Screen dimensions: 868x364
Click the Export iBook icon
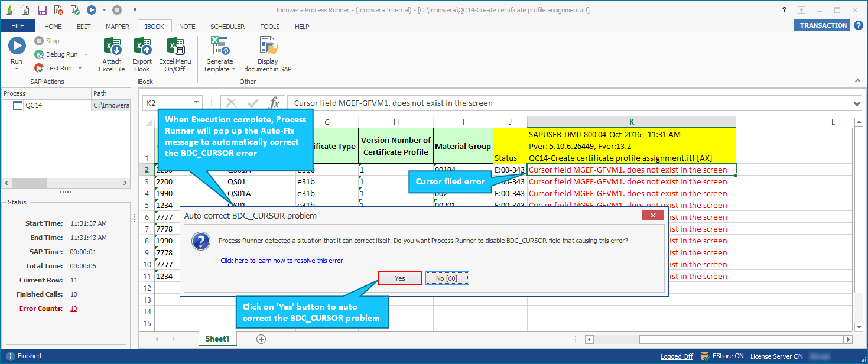coord(142,47)
